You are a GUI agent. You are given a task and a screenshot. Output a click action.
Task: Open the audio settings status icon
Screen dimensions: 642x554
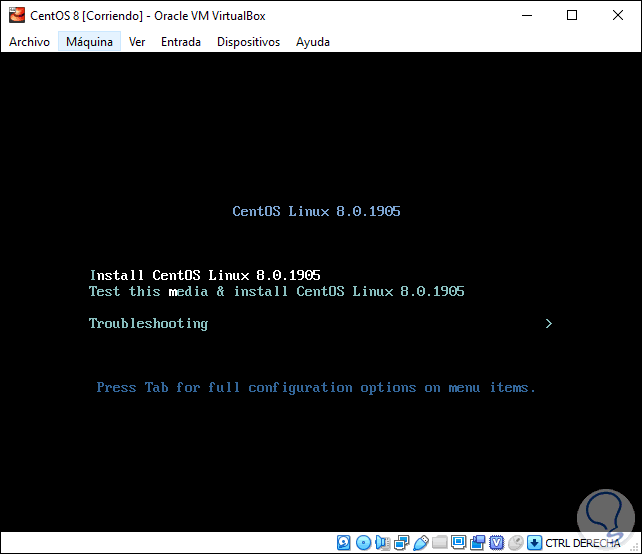pos(382,543)
